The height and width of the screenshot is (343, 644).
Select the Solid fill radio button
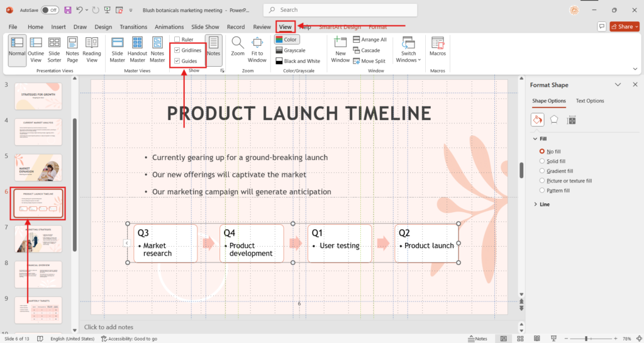point(542,161)
